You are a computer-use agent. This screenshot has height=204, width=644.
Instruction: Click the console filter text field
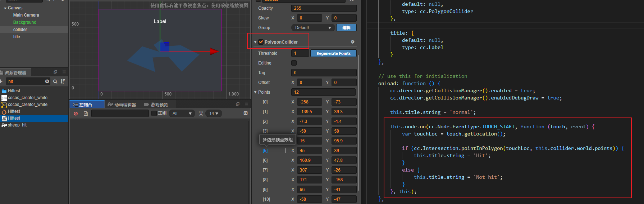[x=120, y=114]
